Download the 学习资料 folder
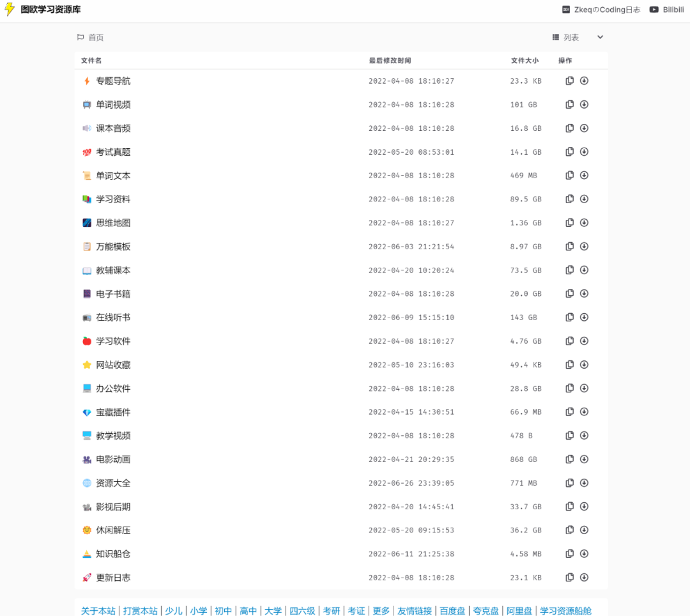Viewport: 690px width, 616px height. point(584,199)
